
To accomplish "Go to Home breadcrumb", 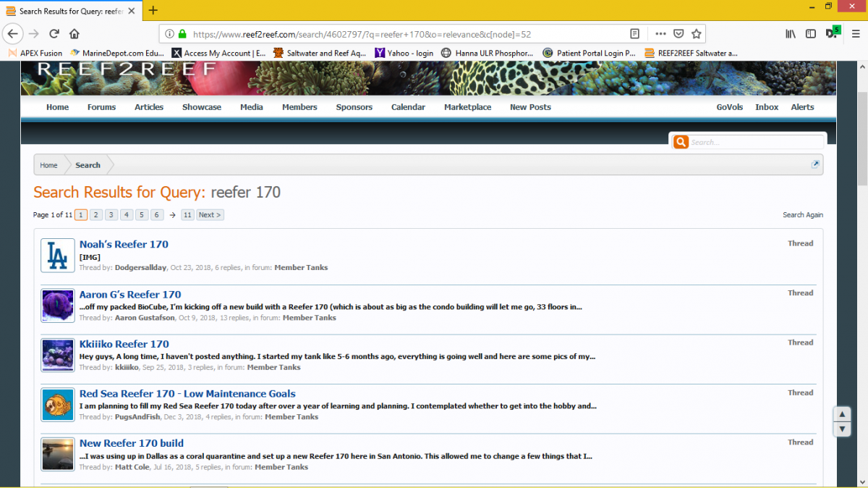I will tap(48, 165).
